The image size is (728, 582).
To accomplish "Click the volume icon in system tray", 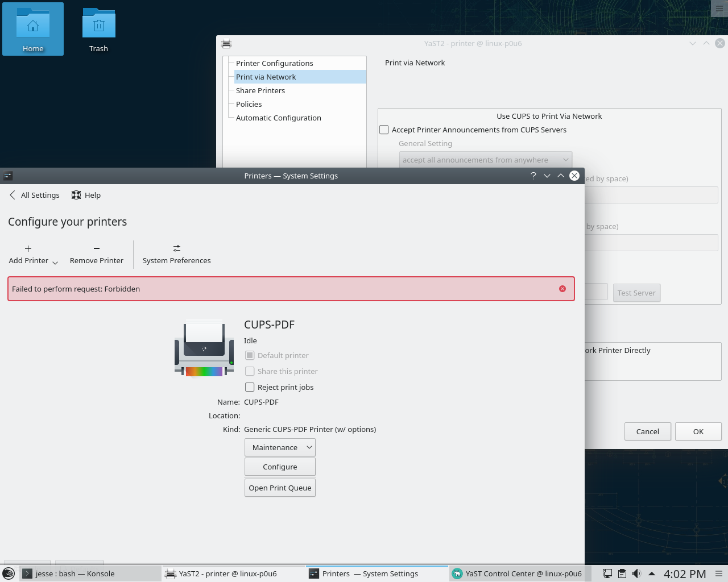I will coord(637,573).
